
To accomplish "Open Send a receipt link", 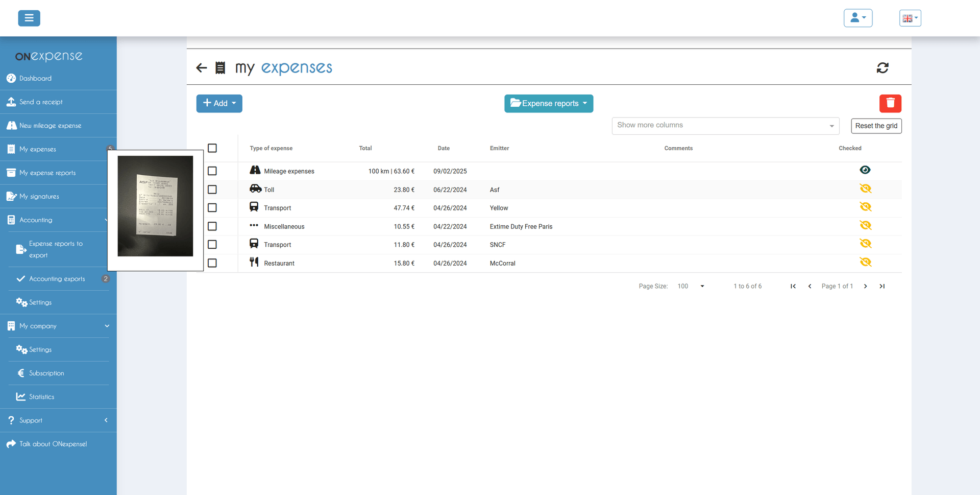I will 41,102.
